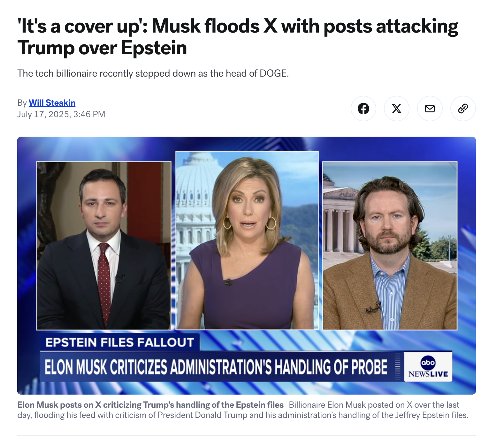Share the article via email icon

(430, 109)
